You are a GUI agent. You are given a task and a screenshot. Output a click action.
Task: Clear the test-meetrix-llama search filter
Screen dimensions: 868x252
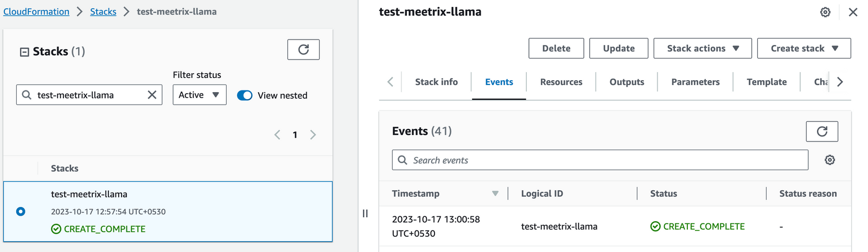(x=152, y=95)
